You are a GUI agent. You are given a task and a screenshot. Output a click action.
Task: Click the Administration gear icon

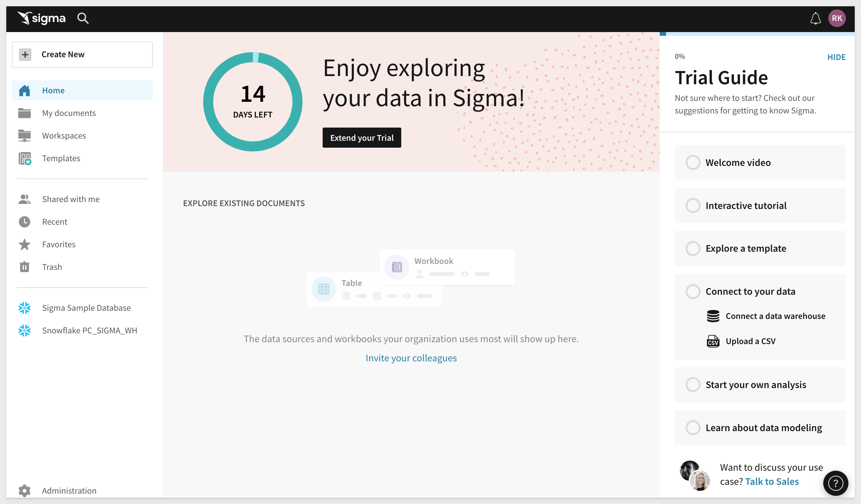tap(25, 491)
